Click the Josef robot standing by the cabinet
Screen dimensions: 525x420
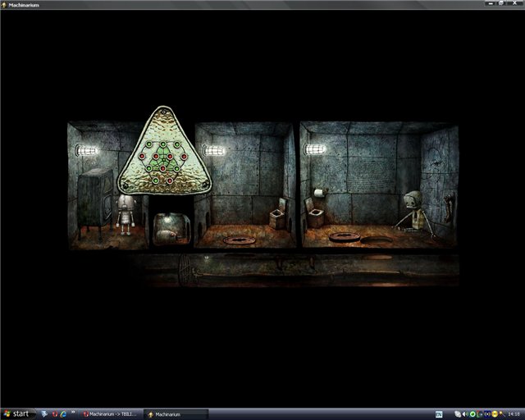[x=126, y=214]
